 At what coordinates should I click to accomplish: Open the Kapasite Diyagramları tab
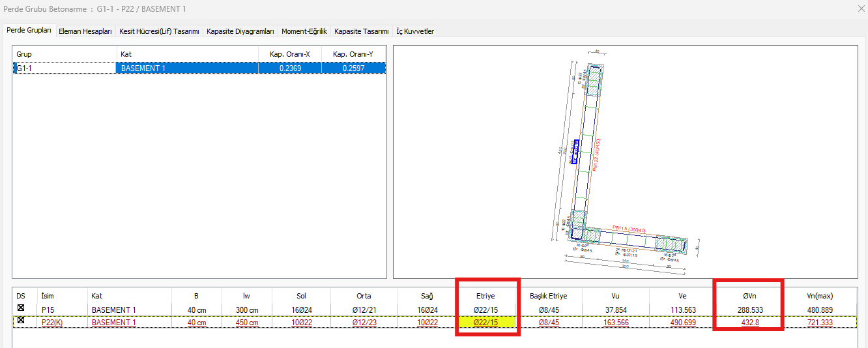click(x=240, y=31)
